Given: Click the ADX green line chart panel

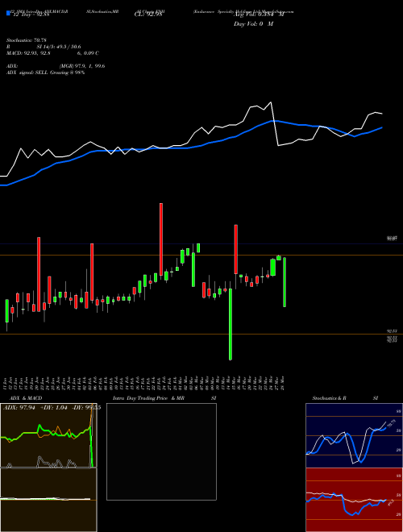Looking at the screenshot, I should click(48, 435).
